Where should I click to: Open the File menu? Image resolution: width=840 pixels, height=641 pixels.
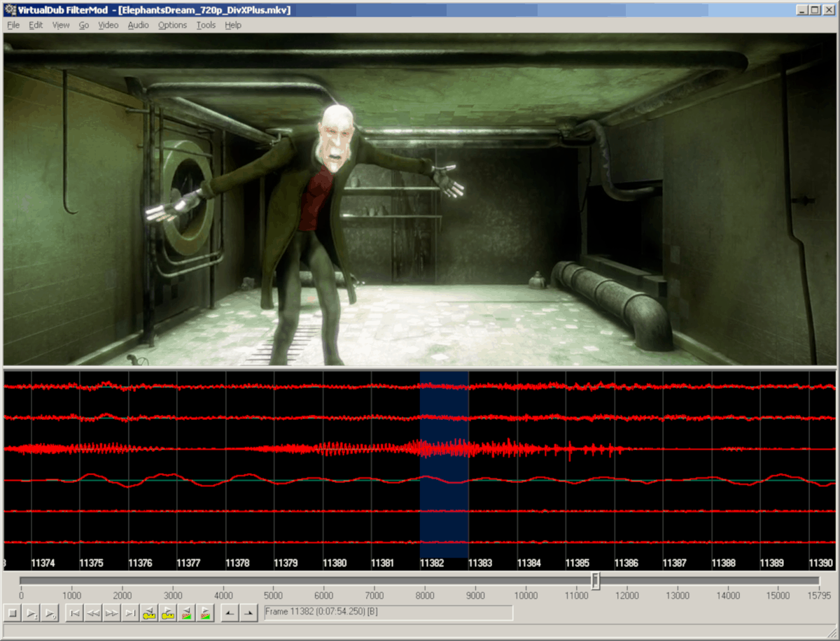pos(13,24)
